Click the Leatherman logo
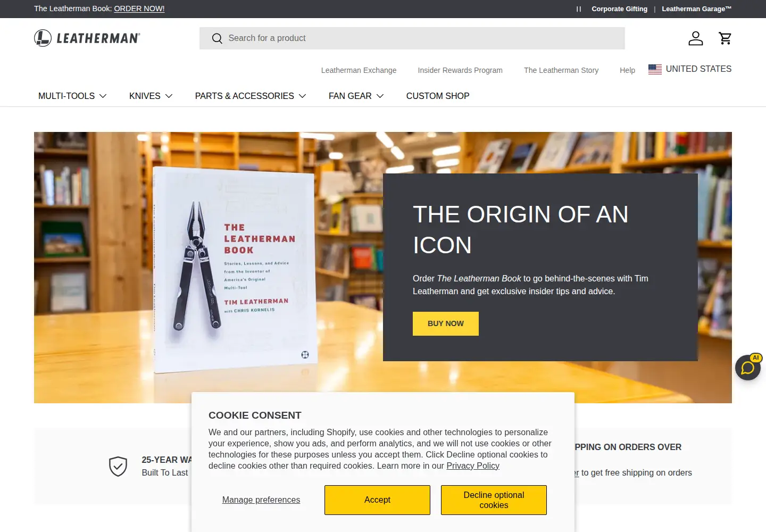 87,38
